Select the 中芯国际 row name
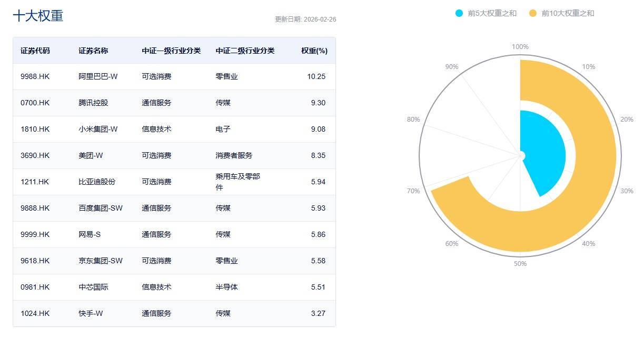Image resolution: width=644 pixels, height=337 pixels. 93,287
